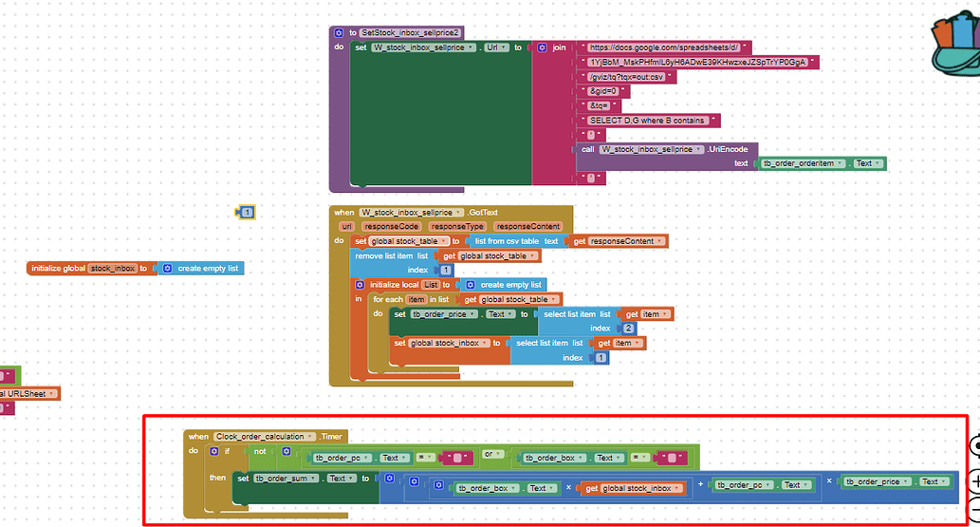Viewport: 980px width, 527px height.
Task: Open Clock_order_calculation component dropdown
Action: coord(313,437)
